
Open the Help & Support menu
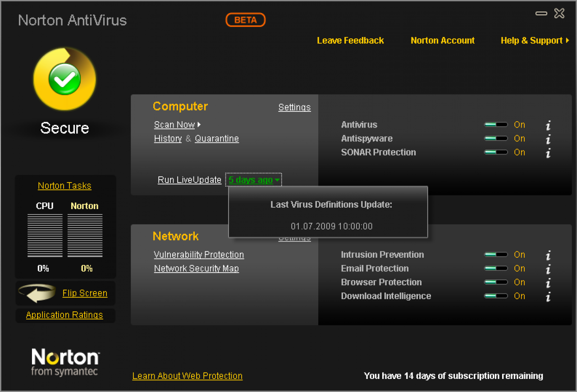(x=535, y=41)
